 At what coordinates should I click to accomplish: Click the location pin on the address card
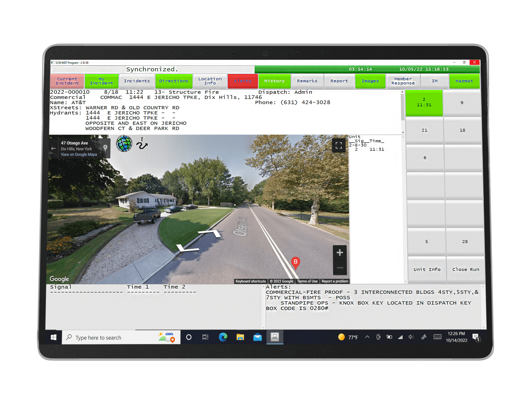point(105,148)
